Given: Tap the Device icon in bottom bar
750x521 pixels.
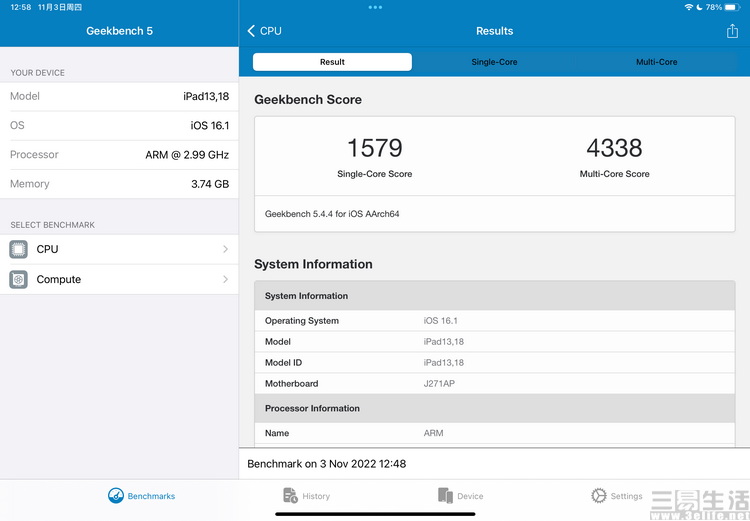Looking at the screenshot, I should pyautogui.click(x=445, y=496).
